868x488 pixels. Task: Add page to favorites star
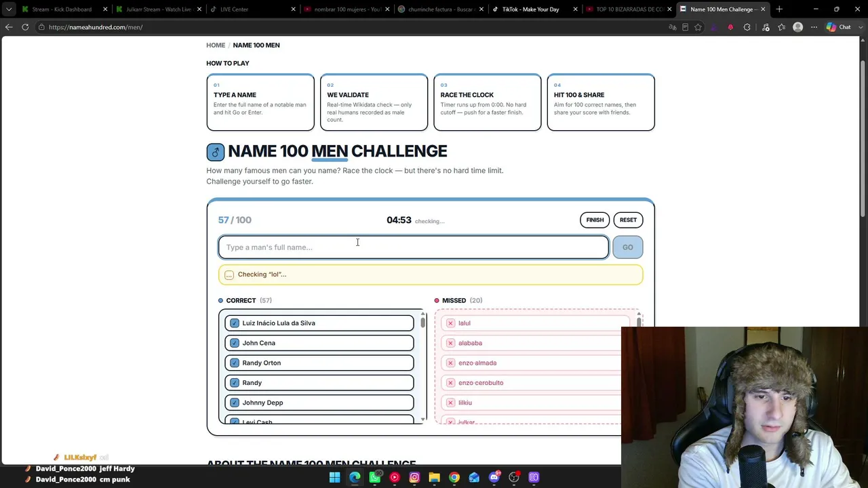click(698, 27)
